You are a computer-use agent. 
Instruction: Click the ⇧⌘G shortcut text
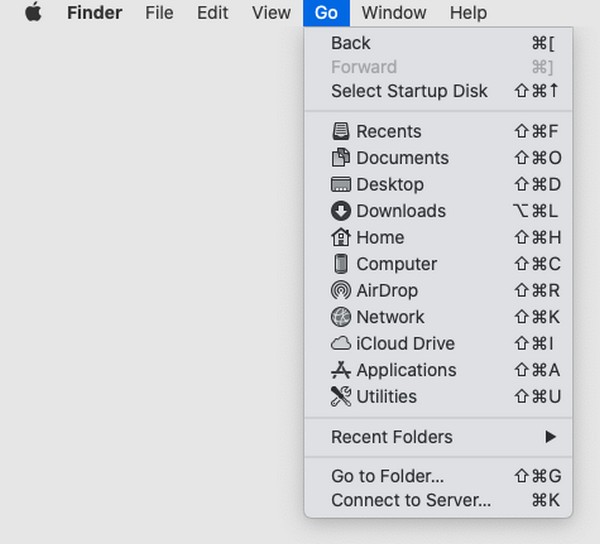(x=538, y=476)
